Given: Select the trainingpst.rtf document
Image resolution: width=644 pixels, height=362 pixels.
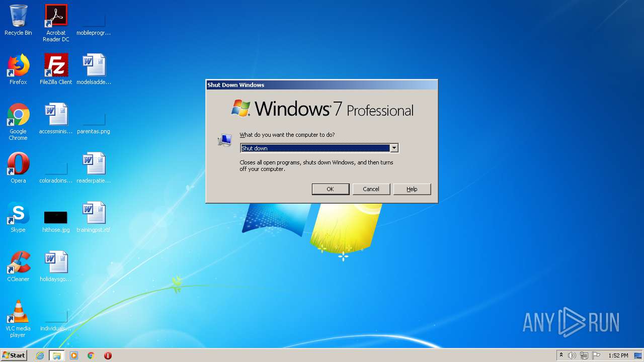Looking at the screenshot, I should point(94,217).
